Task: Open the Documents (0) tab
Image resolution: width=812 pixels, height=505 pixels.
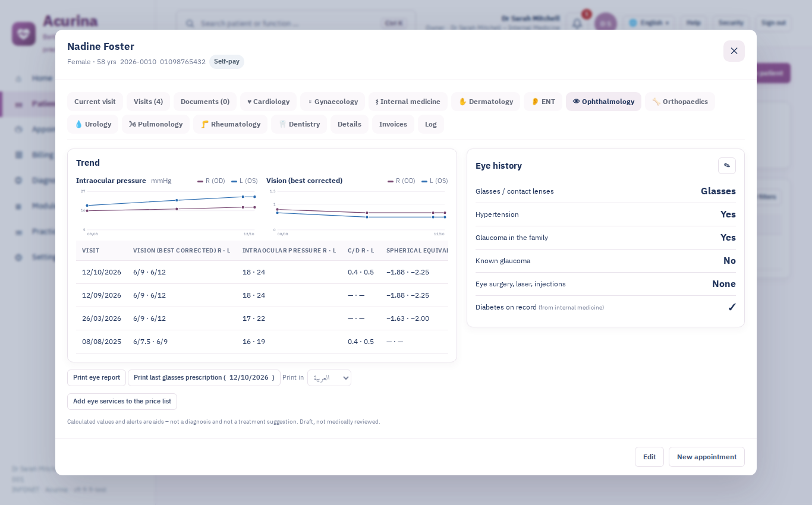Action: 205,102
